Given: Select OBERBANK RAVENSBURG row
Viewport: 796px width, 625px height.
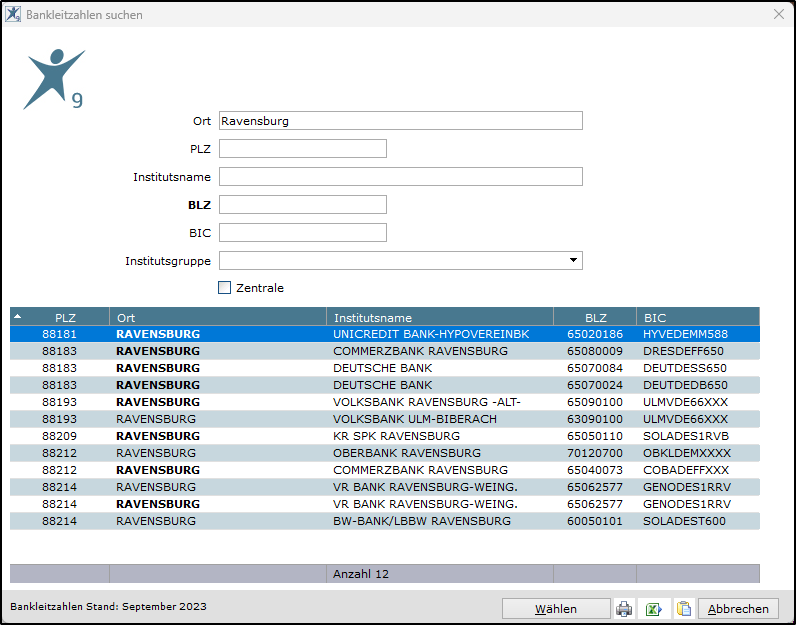Looking at the screenshot, I should (385, 453).
